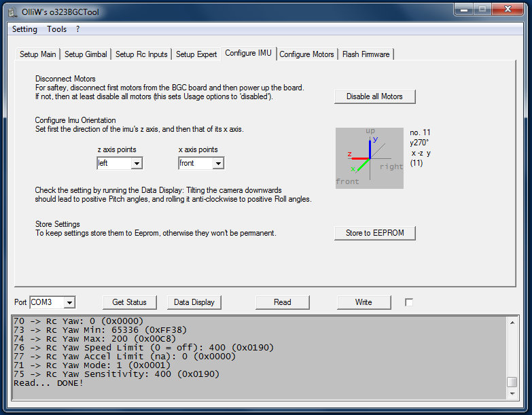Open the question mark help menu
The height and width of the screenshot is (415, 532).
point(77,29)
